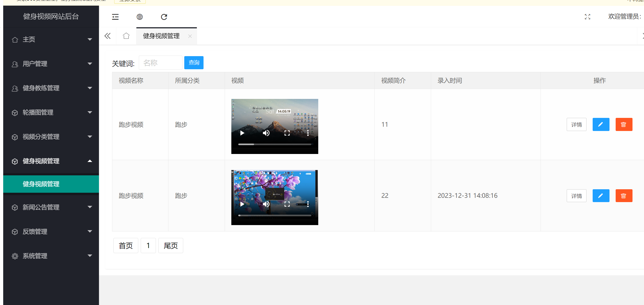Click the 查询 search button
Viewport: 644px width, 305px height.
click(x=194, y=63)
